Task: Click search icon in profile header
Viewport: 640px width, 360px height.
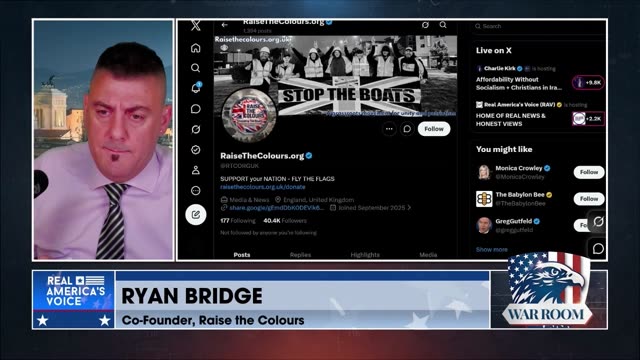Action: click(x=443, y=25)
